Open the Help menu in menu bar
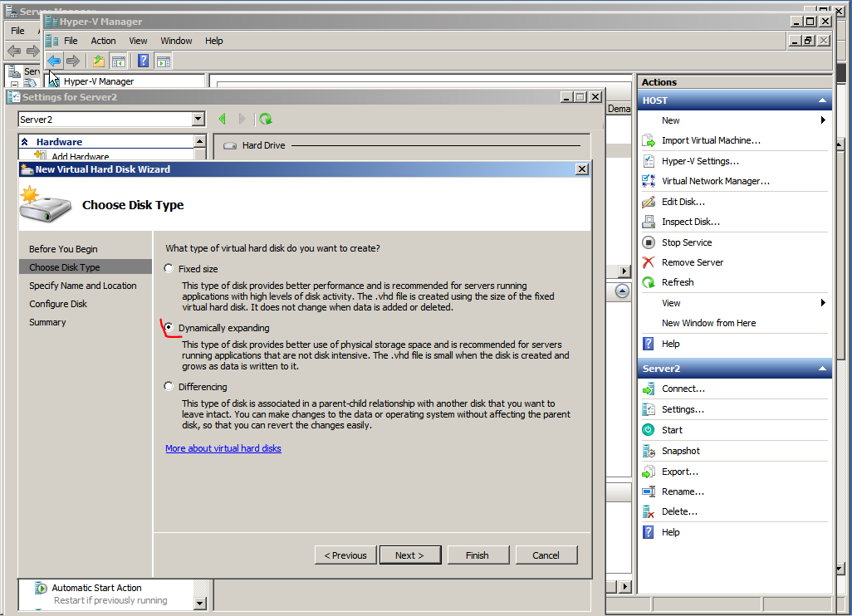 coord(214,41)
